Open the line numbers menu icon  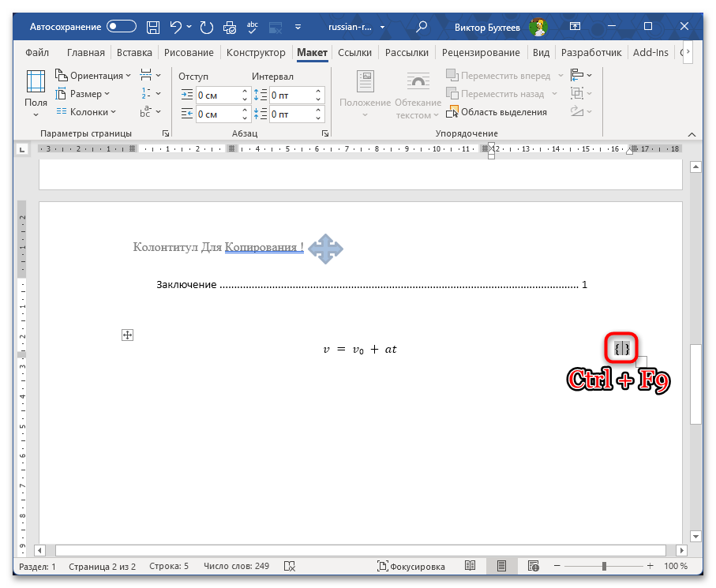(x=150, y=93)
